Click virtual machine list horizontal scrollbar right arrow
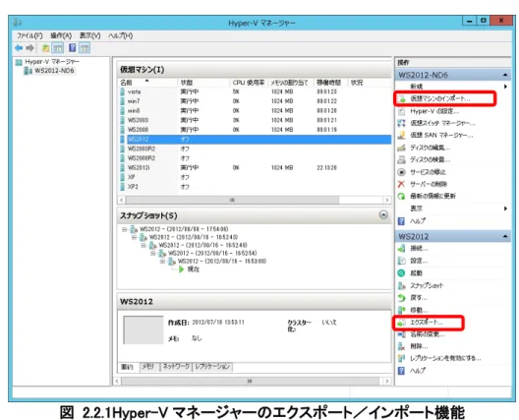This screenshot has height=420, width=519. [386, 200]
